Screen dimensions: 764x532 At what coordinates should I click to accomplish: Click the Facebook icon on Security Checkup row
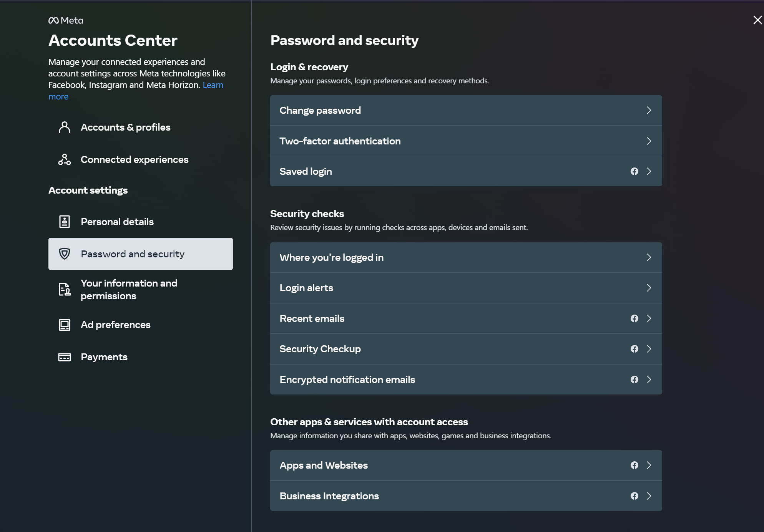tap(634, 349)
